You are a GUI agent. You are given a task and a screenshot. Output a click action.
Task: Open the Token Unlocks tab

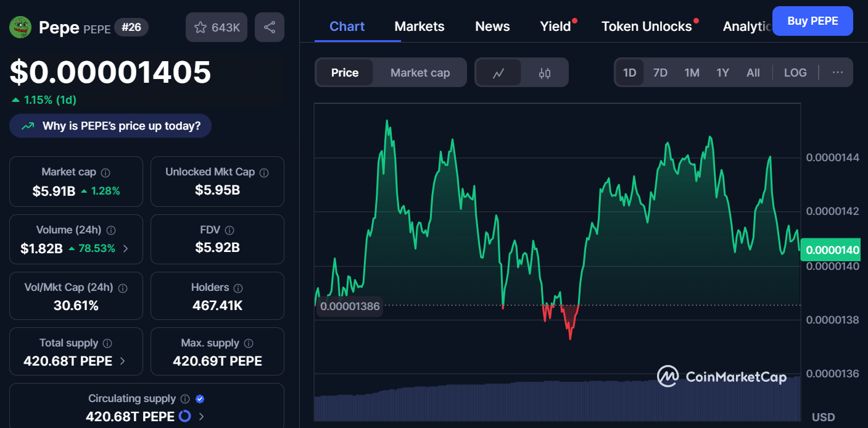(647, 27)
